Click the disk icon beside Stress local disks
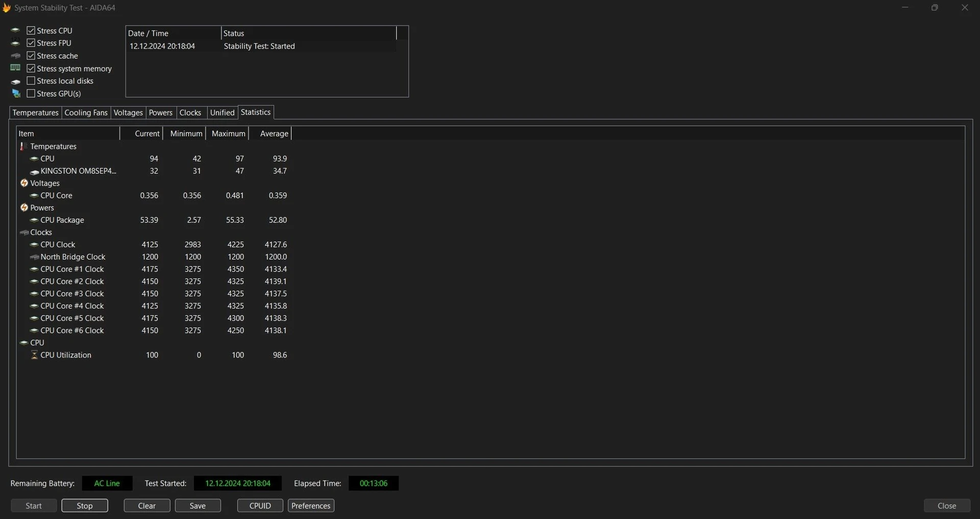The width and height of the screenshot is (980, 519). pyautogui.click(x=15, y=81)
